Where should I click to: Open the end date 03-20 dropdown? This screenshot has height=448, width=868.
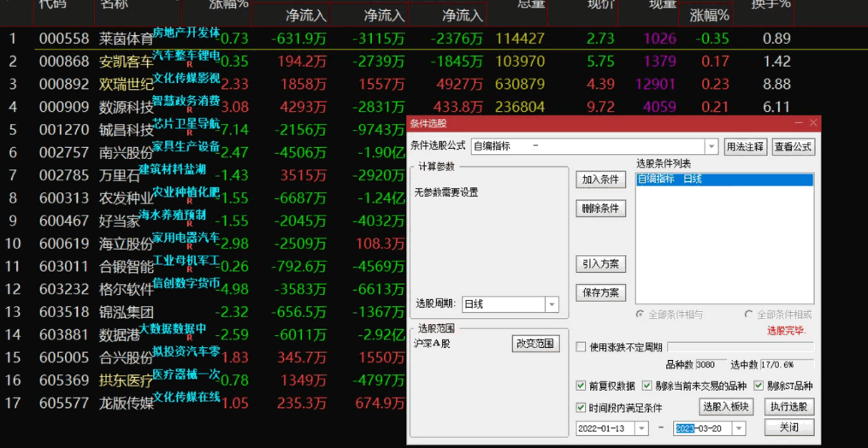tap(739, 428)
